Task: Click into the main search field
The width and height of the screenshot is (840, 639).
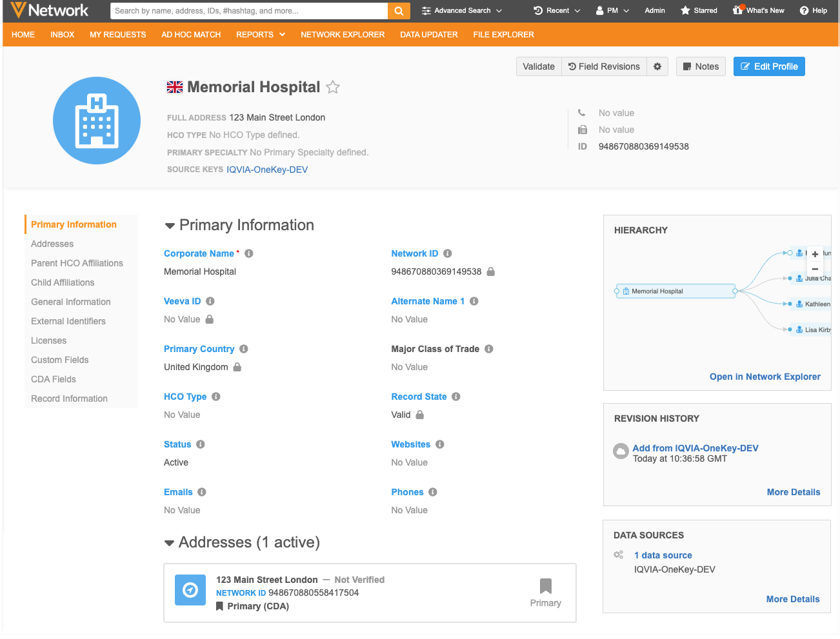Action: coord(249,11)
